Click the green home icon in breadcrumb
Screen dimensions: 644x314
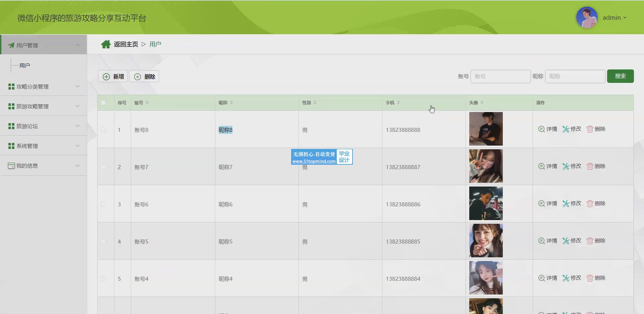click(106, 44)
